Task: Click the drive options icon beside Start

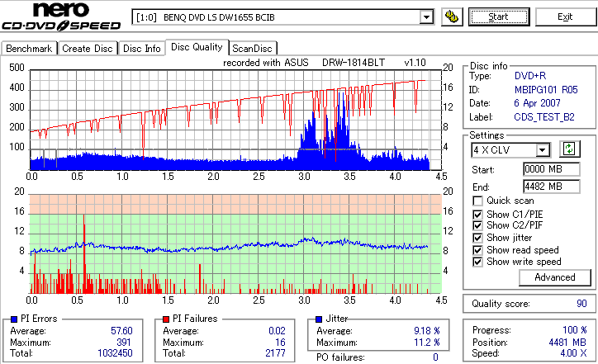Action: [x=452, y=17]
